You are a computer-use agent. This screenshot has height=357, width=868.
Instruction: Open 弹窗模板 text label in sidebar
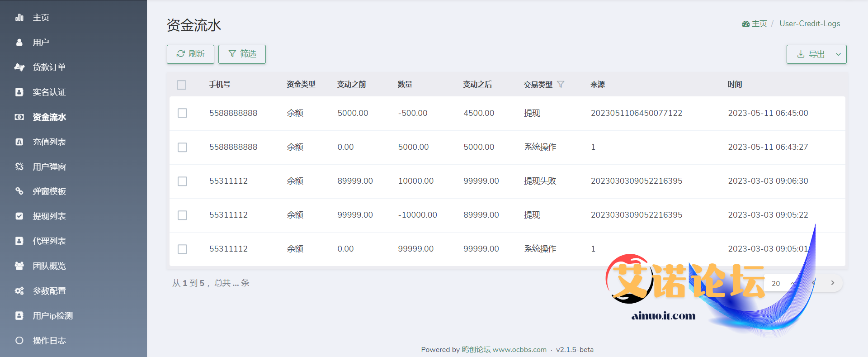(x=49, y=191)
